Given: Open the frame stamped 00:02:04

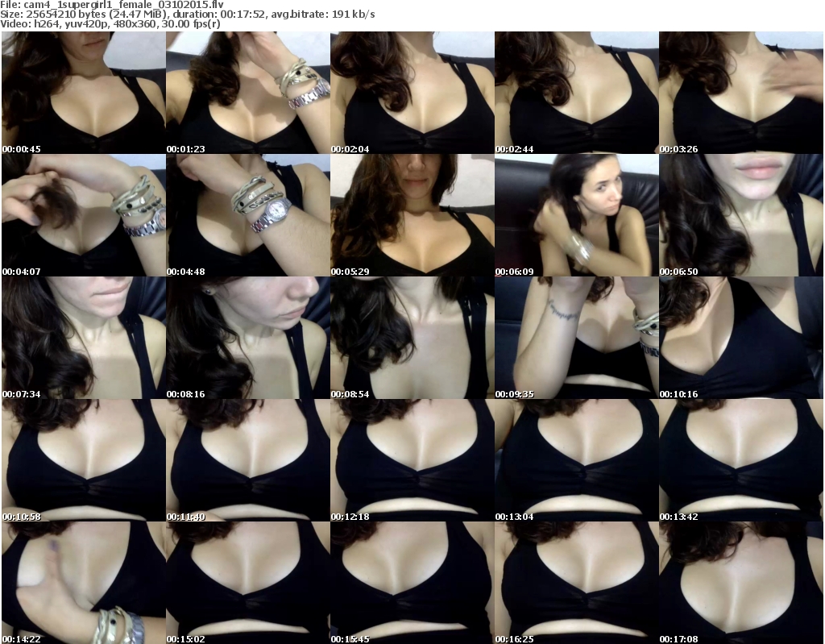Looking at the screenshot, I should 412,93.
